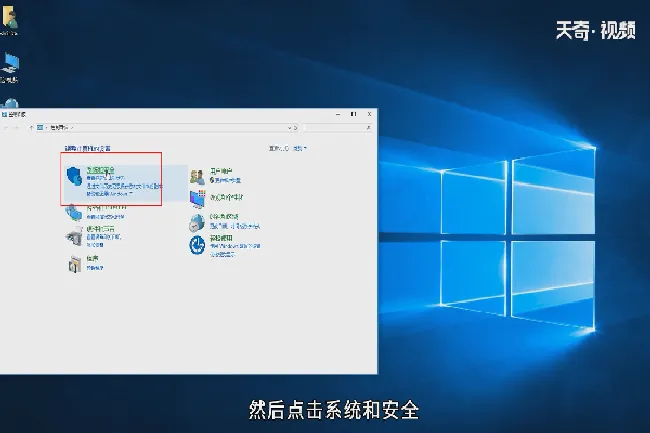
Task: Click the Forward arrow in Control Panel
Action: pyautogui.click(x=17, y=128)
